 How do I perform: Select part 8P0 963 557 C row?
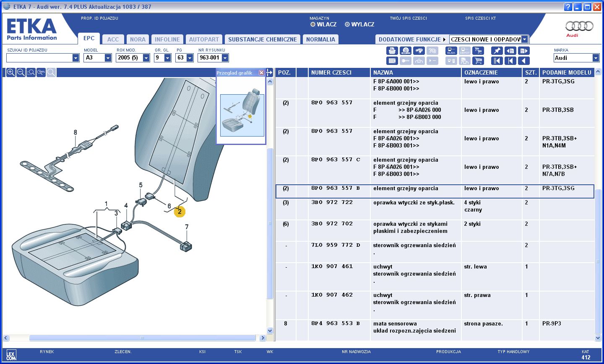point(435,170)
